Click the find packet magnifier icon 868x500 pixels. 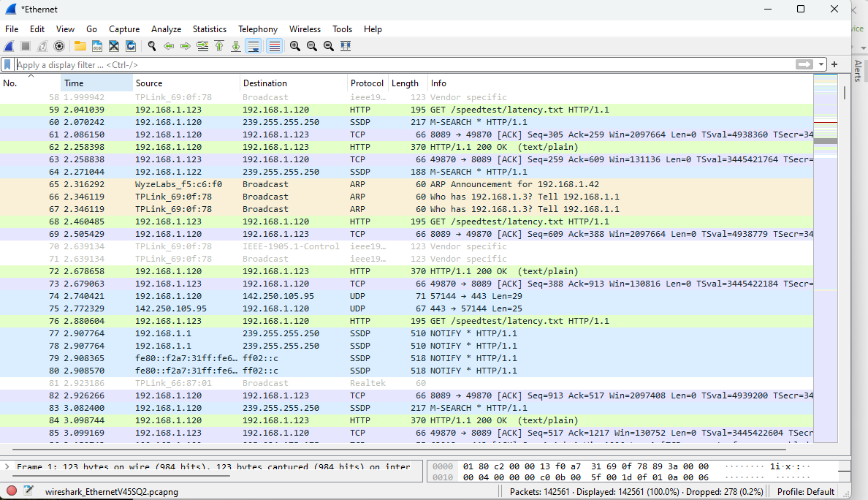[152, 46]
